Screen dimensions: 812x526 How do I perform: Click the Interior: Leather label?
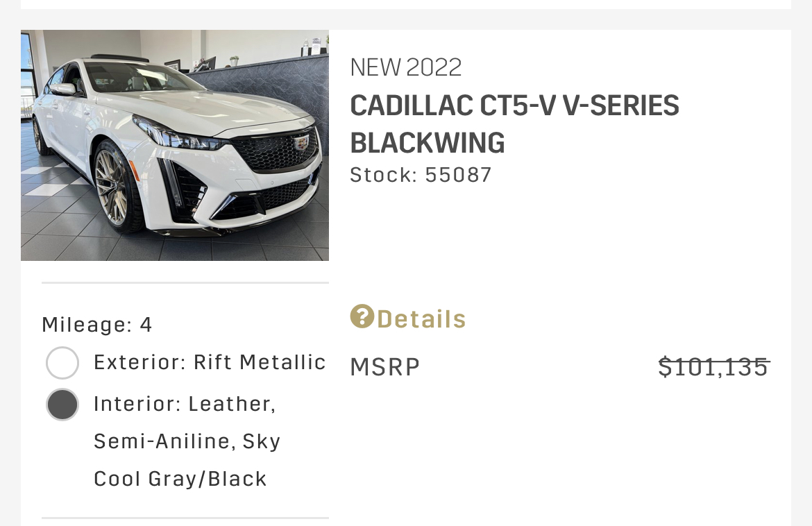point(185,405)
